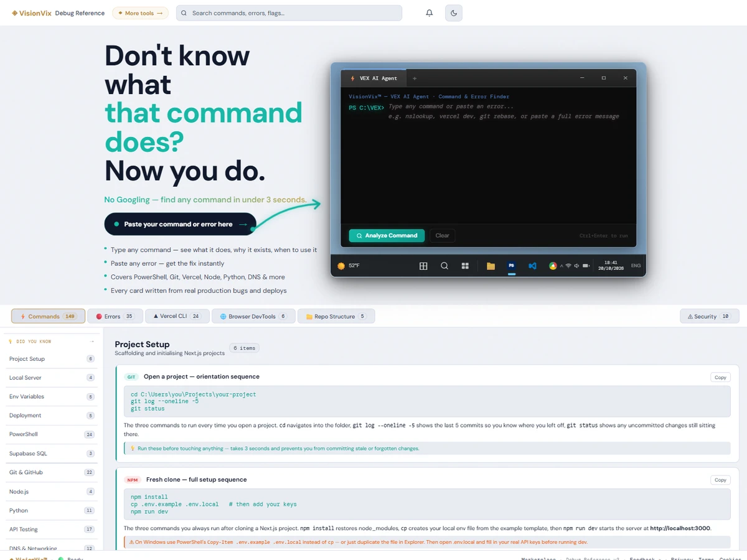Select the VEX AI Agent terminal tab
Viewport: 747px width, 560px height.
374,78
